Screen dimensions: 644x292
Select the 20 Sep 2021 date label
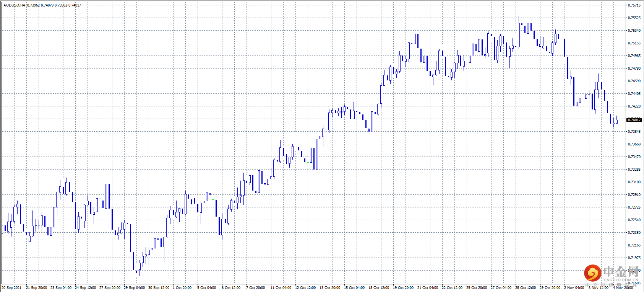point(12,288)
